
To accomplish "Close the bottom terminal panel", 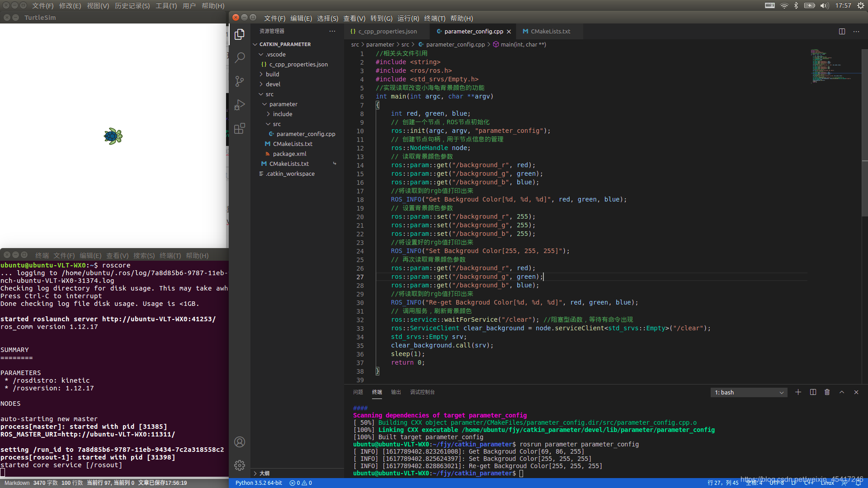I will (x=856, y=392).
